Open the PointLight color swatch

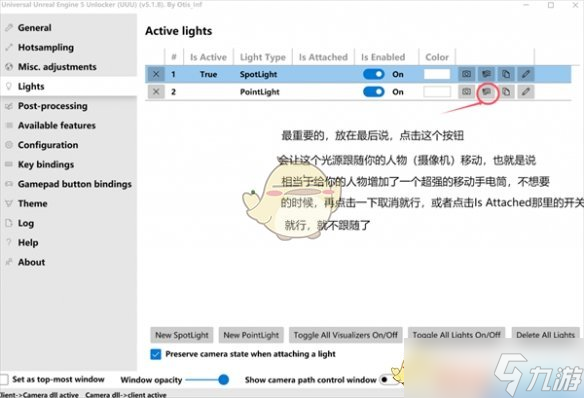tap(437, 92)
